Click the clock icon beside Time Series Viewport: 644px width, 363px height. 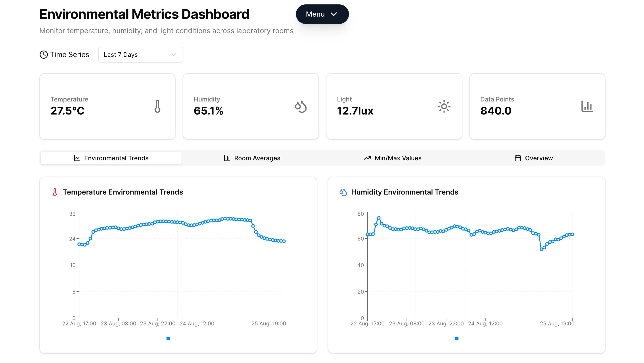coord(44,54)
